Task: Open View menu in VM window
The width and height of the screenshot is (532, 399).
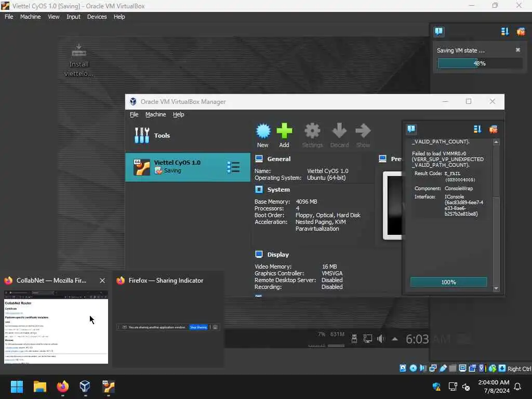Action: click(54, 17)
